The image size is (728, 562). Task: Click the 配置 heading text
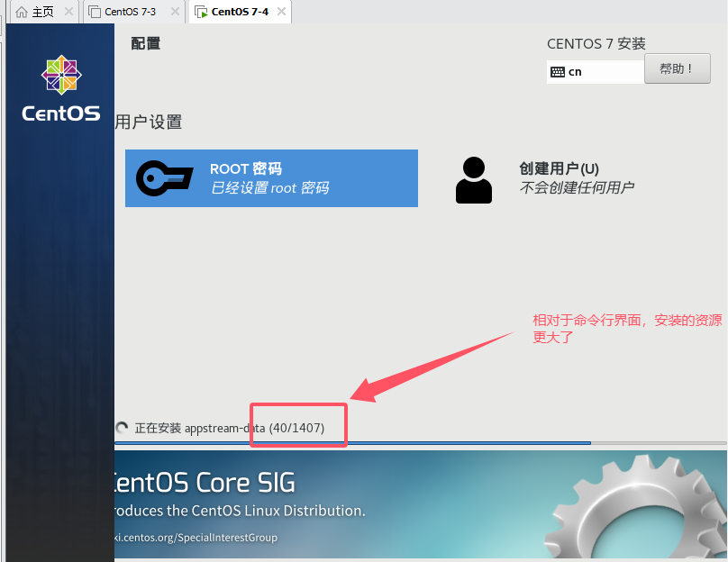pyautogui.click(x=146, y=43)
